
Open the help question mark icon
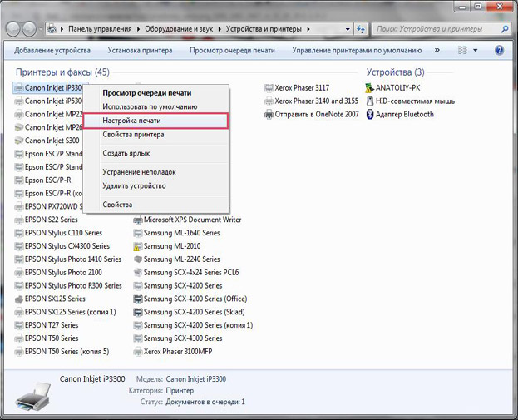tap(499, 50)
